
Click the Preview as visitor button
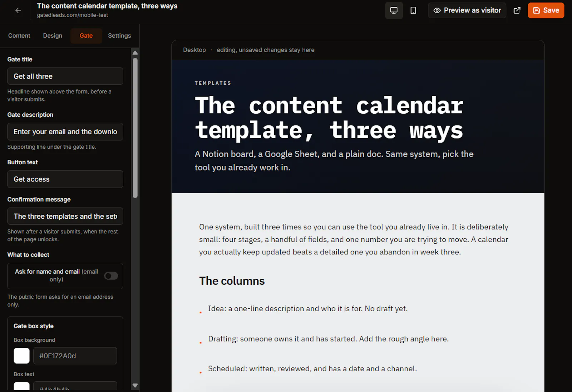click(x=467, y=10)
